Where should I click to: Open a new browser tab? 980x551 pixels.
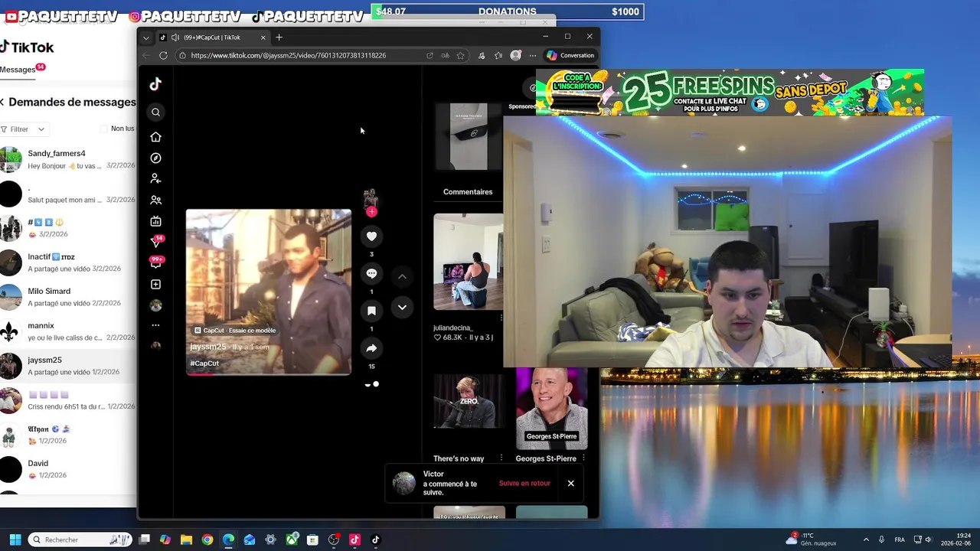pyautogui.click(x=279, y=37)
